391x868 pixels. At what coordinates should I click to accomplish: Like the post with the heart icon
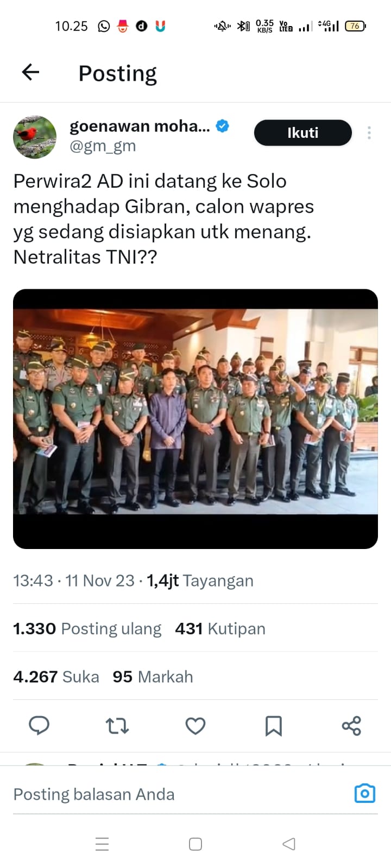point(195,725)
